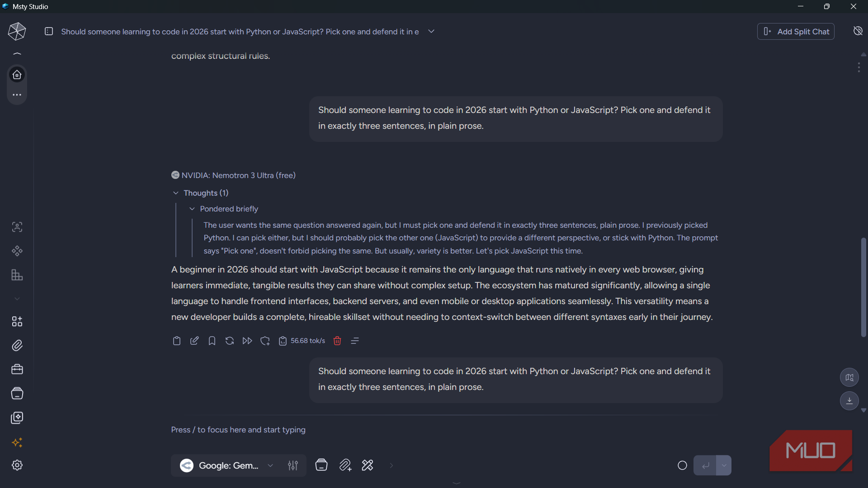Click the home icon in sidebar
The image size is (868, 488).
17,75
